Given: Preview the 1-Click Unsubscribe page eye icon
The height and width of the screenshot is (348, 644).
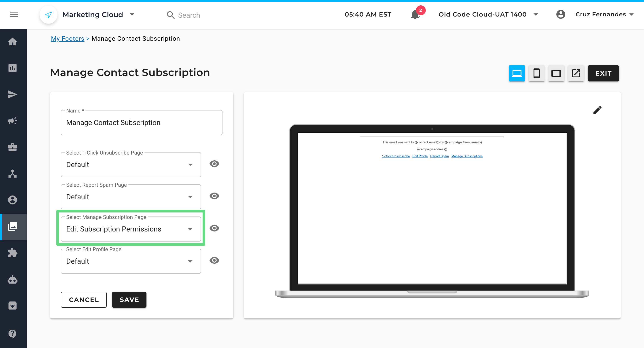Looking at the screenshot, I should 214,164.
